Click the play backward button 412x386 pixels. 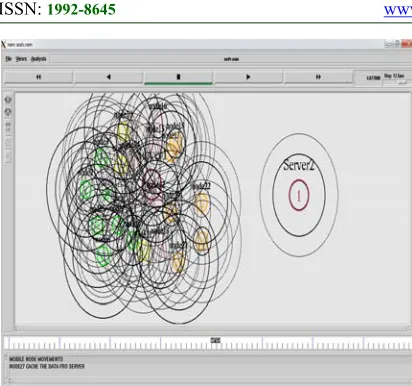point(108,77)
